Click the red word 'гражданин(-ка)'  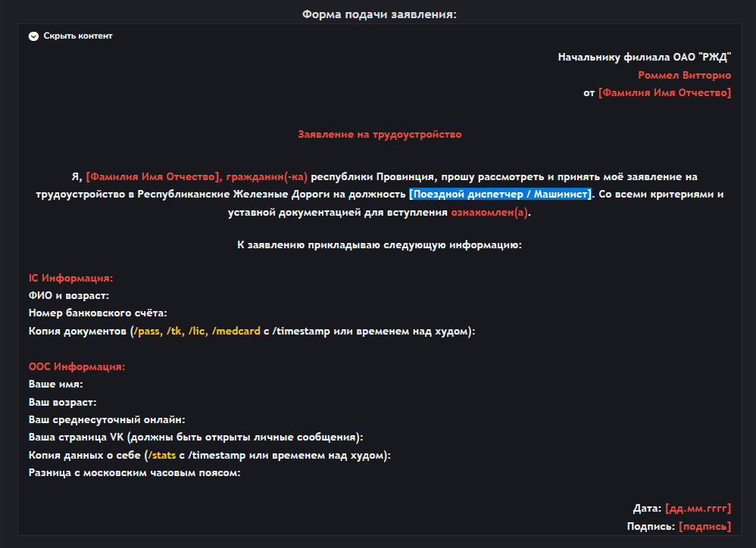(x=267, y=177)
